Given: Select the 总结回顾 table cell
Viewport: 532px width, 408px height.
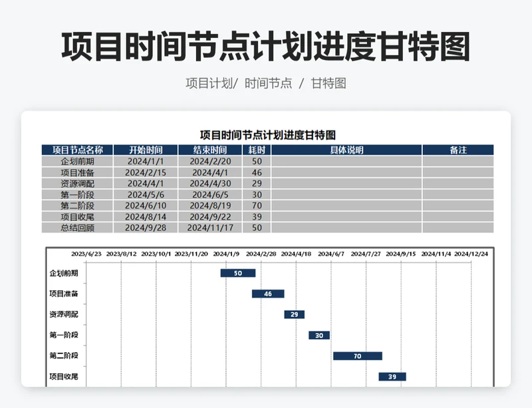Looking at the screenshot, I should coord(77,228).
